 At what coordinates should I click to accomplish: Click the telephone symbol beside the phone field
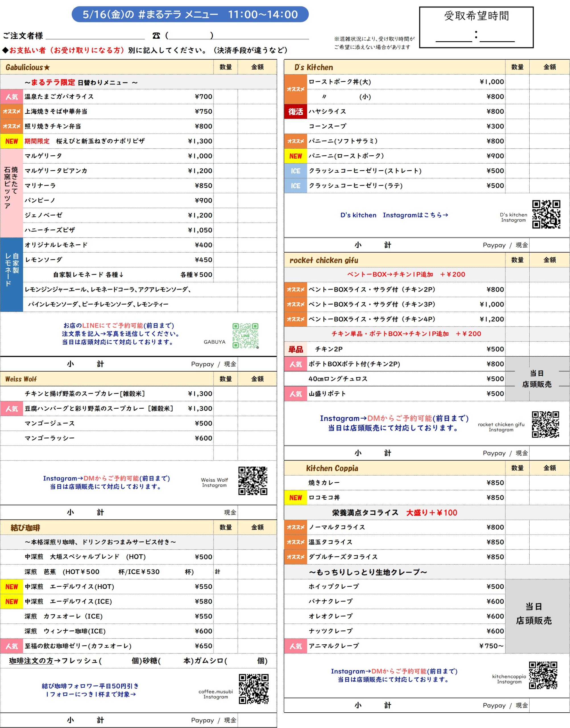156,35
